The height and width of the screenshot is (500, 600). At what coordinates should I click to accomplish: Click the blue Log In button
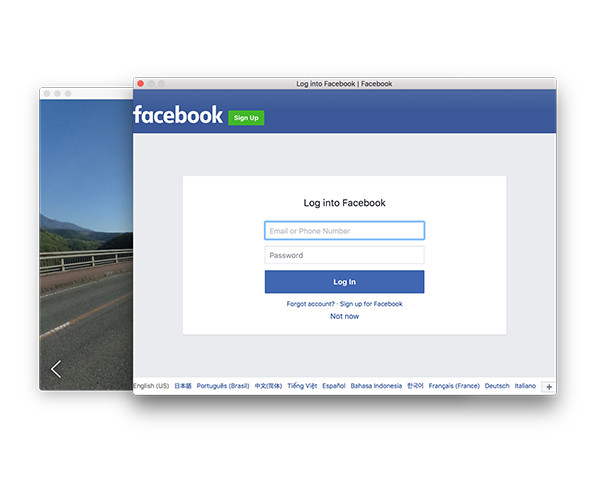(344, 282)
